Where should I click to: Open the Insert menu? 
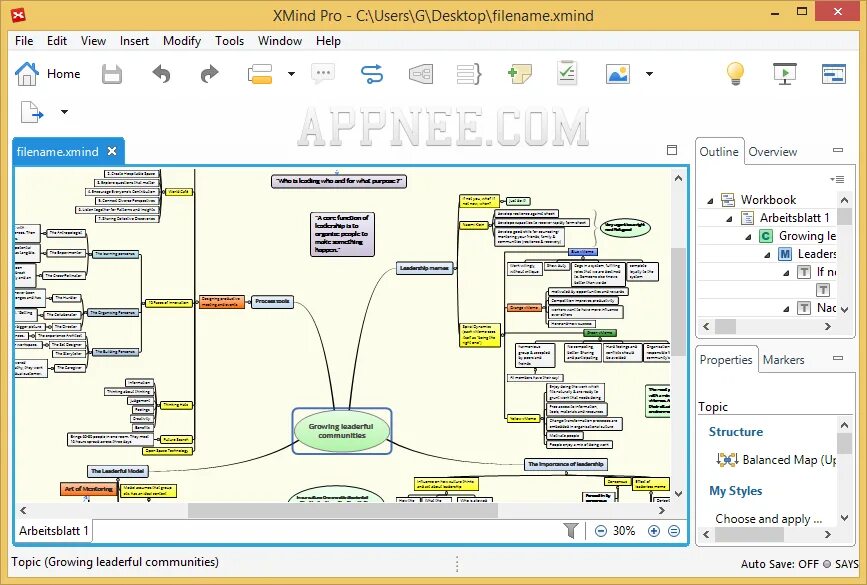(134, 41)
